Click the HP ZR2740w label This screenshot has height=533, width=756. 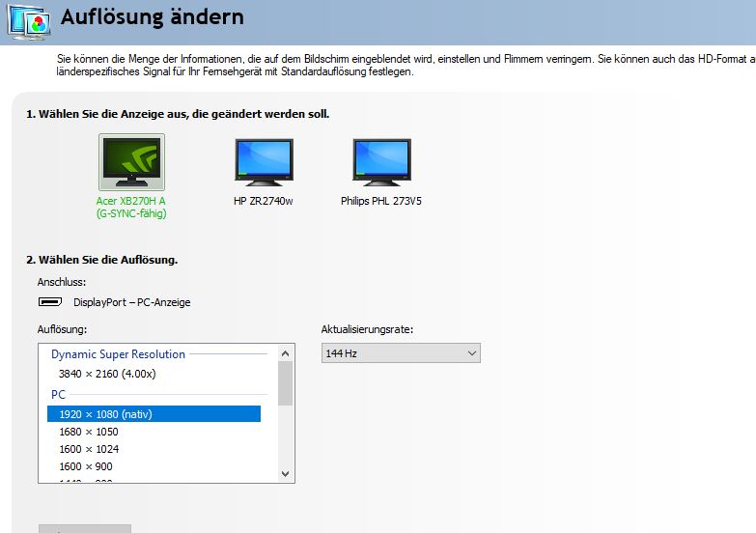click(264, 201)
